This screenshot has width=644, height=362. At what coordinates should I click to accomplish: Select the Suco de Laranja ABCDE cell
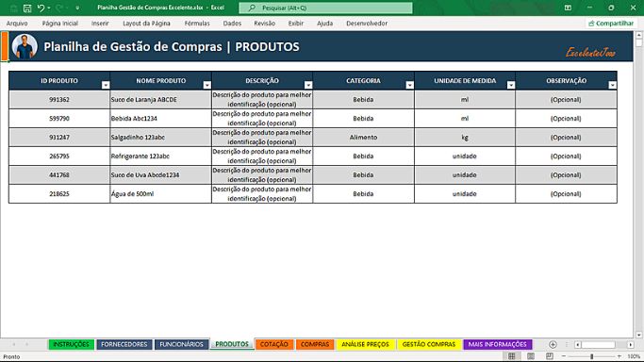pyautogui.click(x=160, y=100)
